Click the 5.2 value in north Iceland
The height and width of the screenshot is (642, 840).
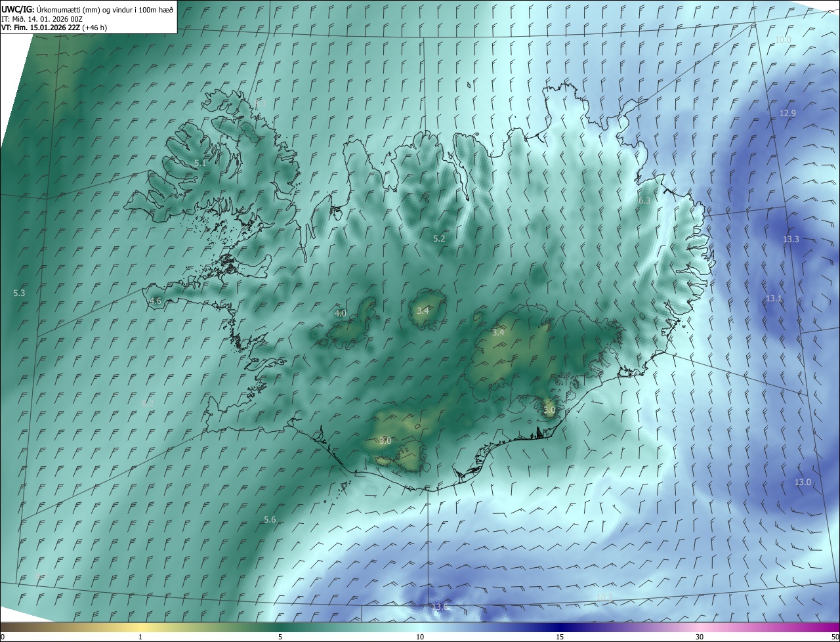(440, 239)
